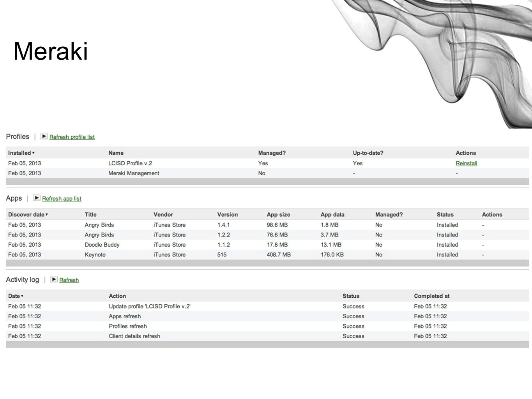The image size is (532, 399).
Task: Click the Profiles Actions column header
Action: 466,153
